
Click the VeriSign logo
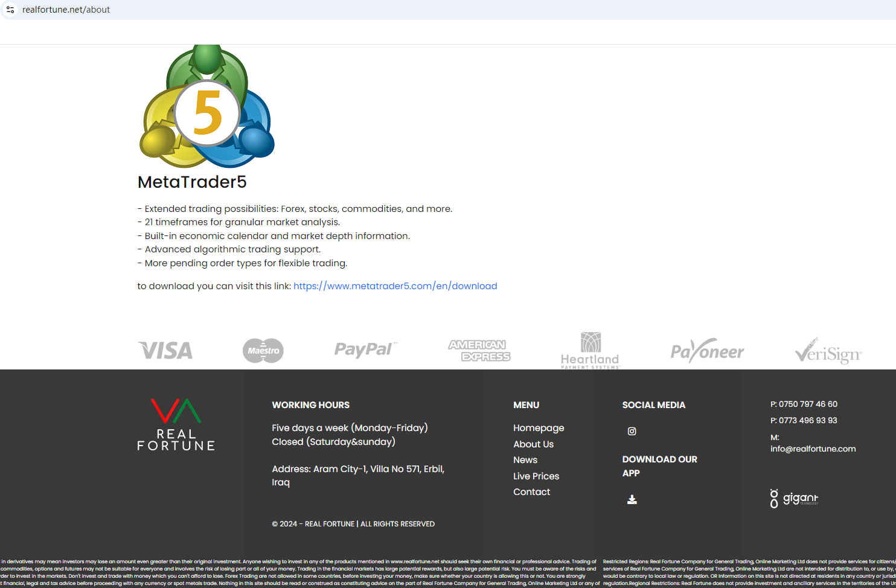click(x=828, y=351)
